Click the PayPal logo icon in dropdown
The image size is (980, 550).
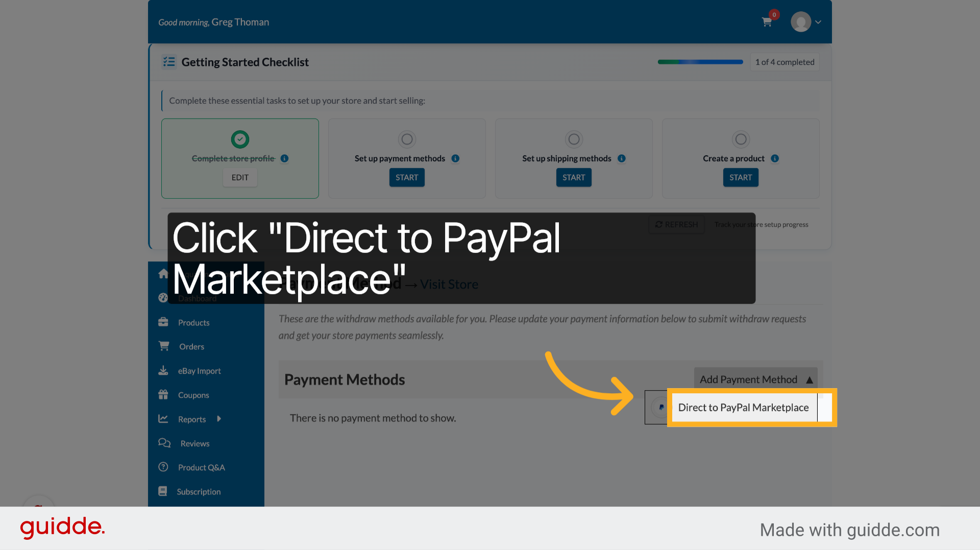coord(661,408)
